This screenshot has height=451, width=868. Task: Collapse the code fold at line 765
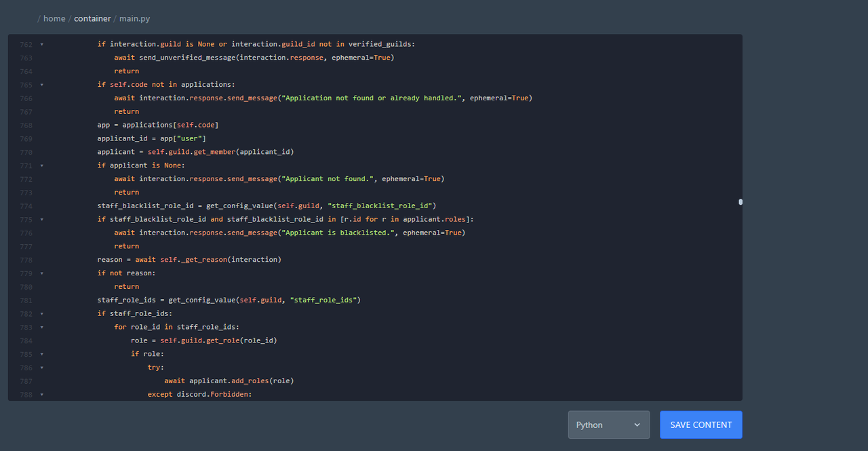tap(41, 85)
